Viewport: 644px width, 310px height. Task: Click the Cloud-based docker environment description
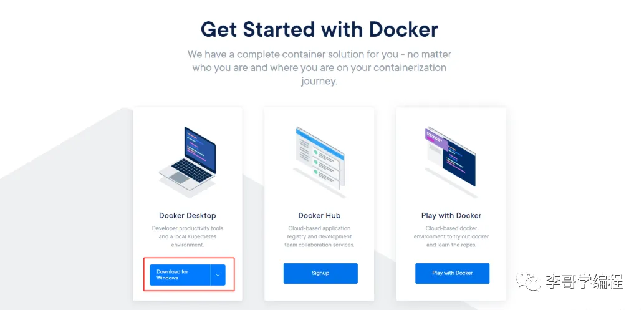tap(451, 236)
